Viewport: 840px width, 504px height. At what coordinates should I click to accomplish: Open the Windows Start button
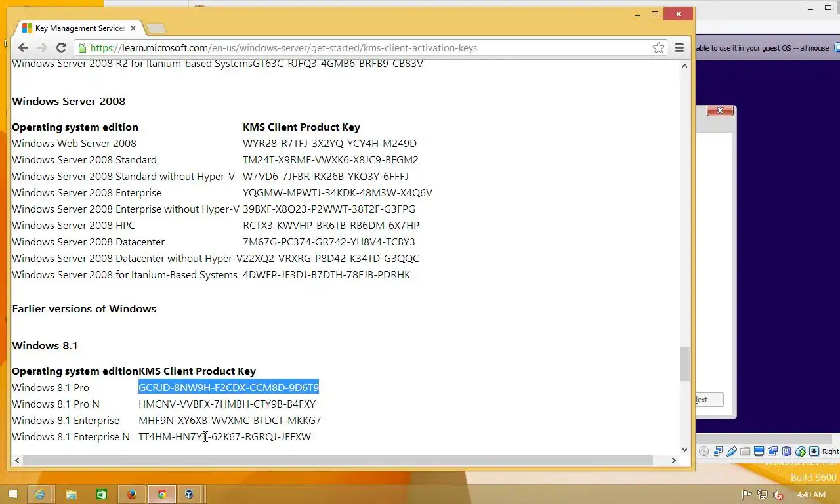pyautogui.click(x=12, y=494)
